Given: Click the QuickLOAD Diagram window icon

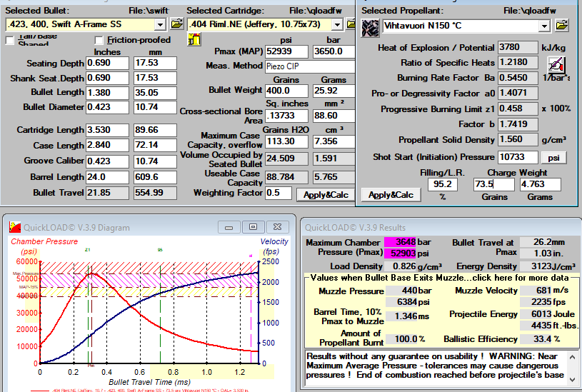Looking at the screenshot, I should tap(15, 227).
